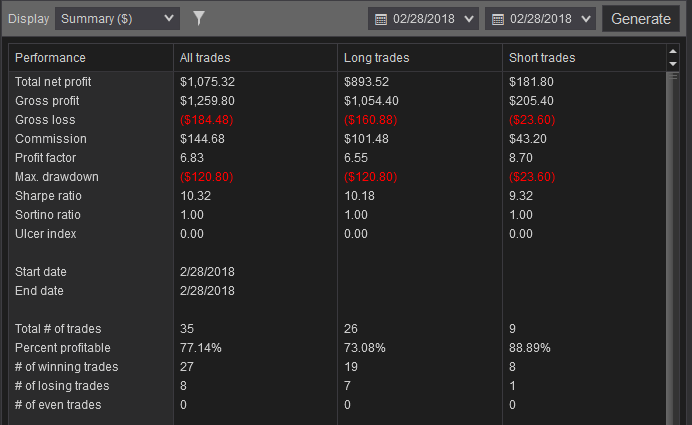This screenshot has height=425, width=692.
Task: Select the 88.89% short percent profitable
Action: tap(530, 347)
